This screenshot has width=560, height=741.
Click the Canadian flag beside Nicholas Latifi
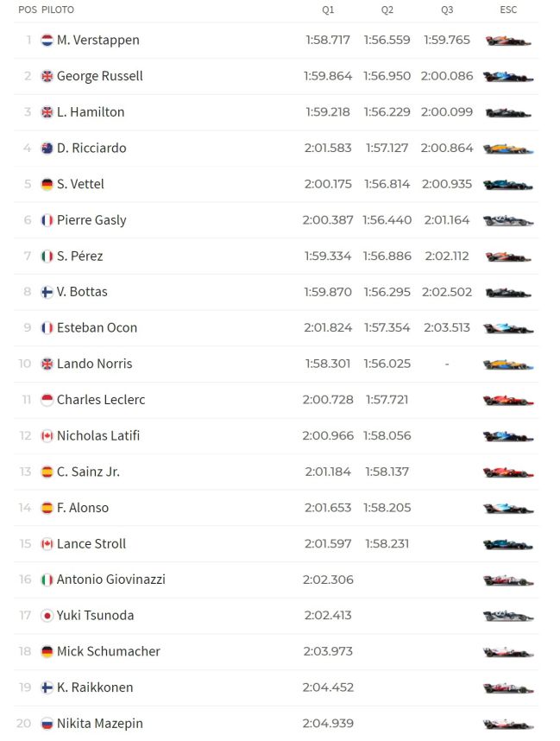click(x=47, y=436)
